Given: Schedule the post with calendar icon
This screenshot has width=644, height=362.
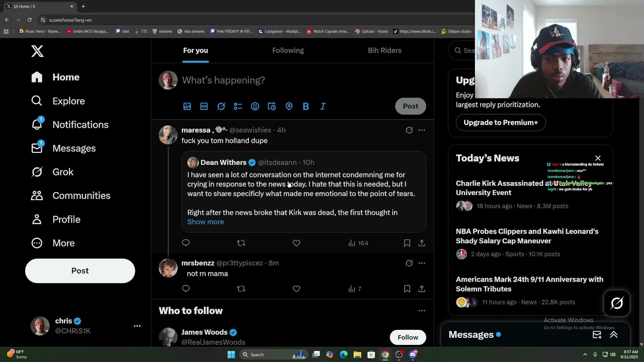Looking at the screenshot, I should click(272, 106).
